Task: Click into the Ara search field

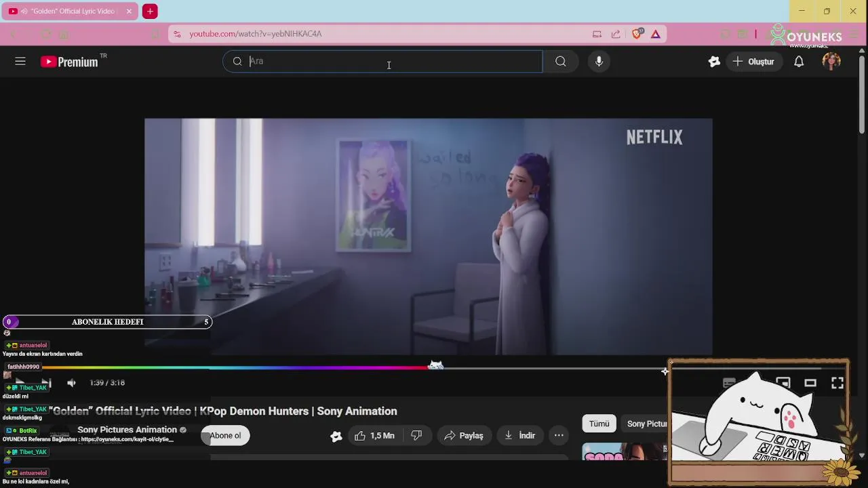Action: pyautogui.click(x=382, y=62)
